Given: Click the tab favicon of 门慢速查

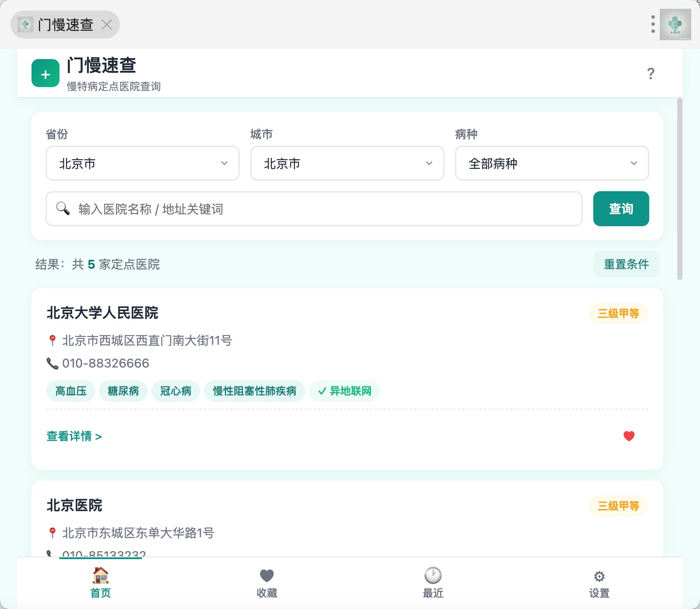Looking at the screenshot, I should tap(25, 24).
